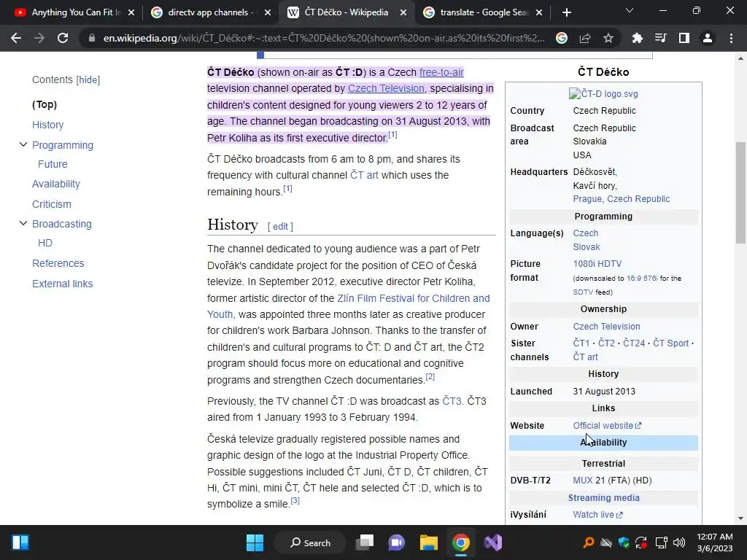The width and height of the screenshot is (747, 560).
Task: Click the Google icon in address bar
Action: pos(562,38)
